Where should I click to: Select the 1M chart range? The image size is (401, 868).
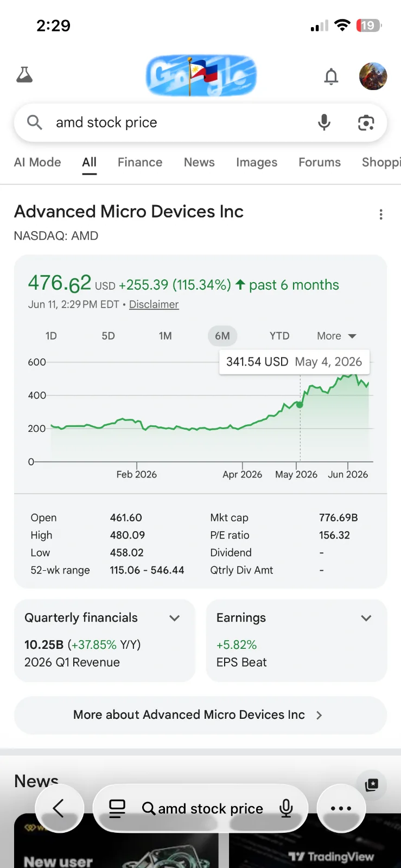(x=166, y=336)
